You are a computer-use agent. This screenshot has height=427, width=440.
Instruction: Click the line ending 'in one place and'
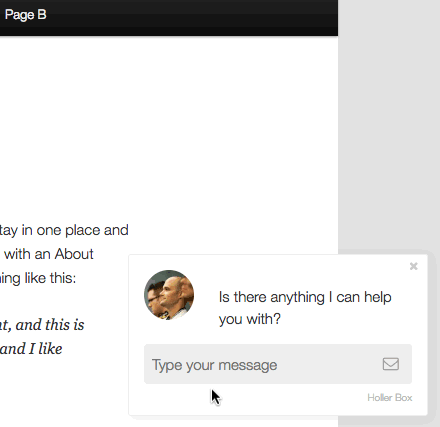64,230
